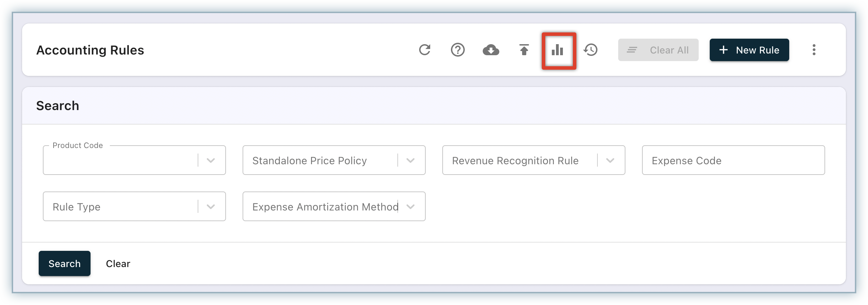Expand the Expense Amortization Method chevron
The image size is (868, 305).
(411, 207)
